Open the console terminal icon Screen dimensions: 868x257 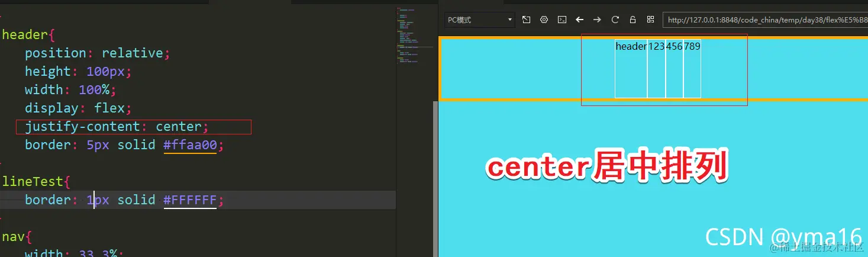[x=562, y=20]
